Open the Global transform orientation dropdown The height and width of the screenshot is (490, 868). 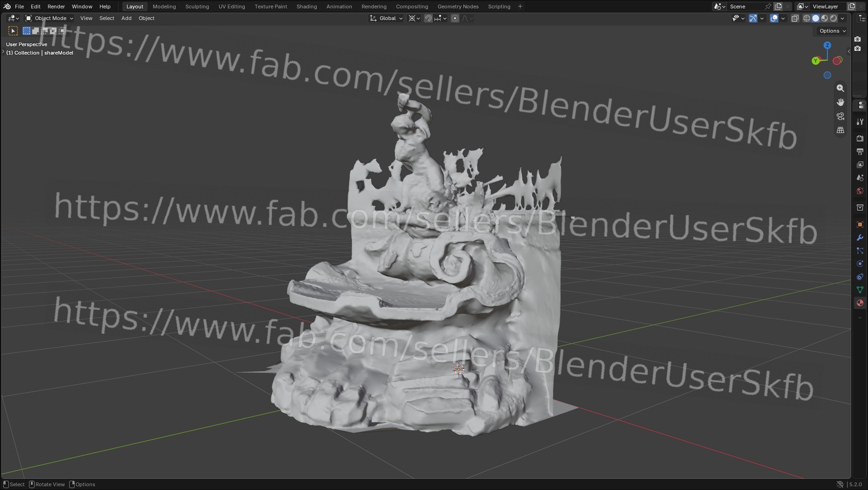[386, 18]
